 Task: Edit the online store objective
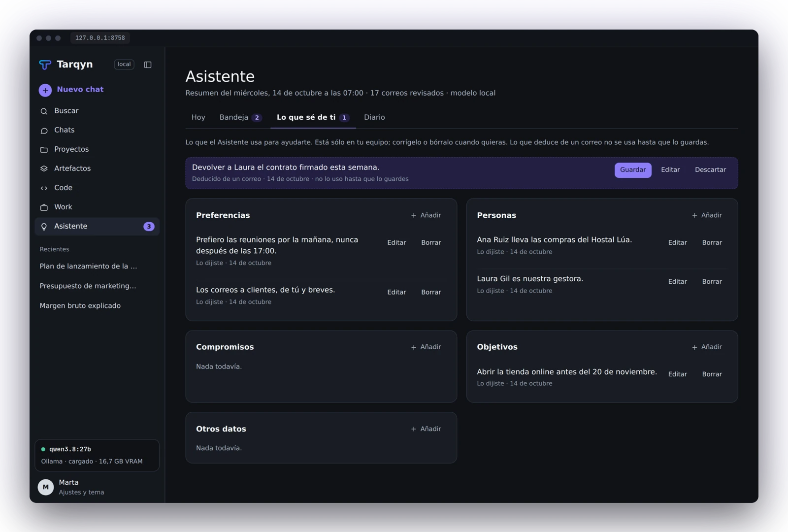pos(677,374)
